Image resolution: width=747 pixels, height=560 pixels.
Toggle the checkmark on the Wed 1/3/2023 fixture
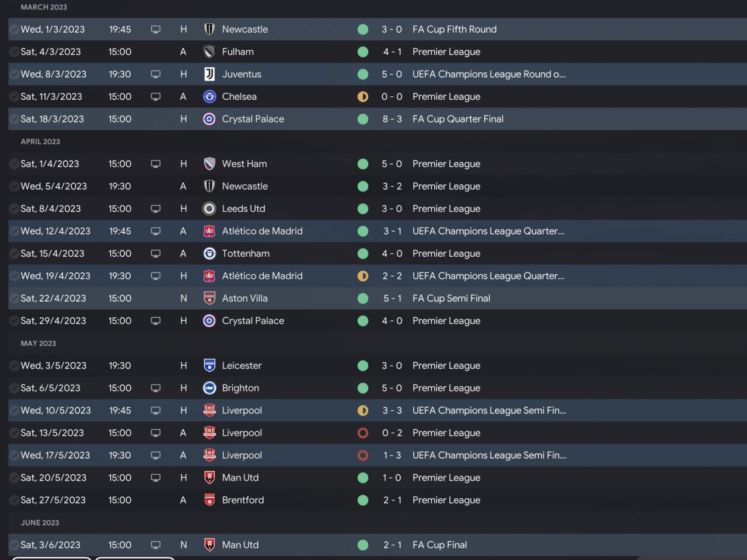14,29
